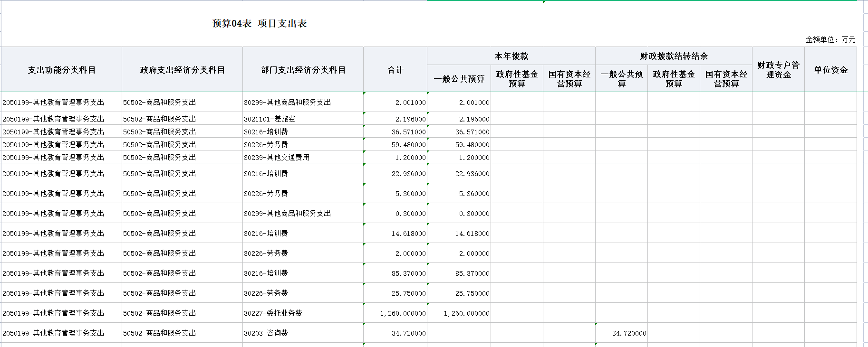The image size is (868, 347).
Task: Click the title '预算04表 项目支出表'
Action: (259, 24)
